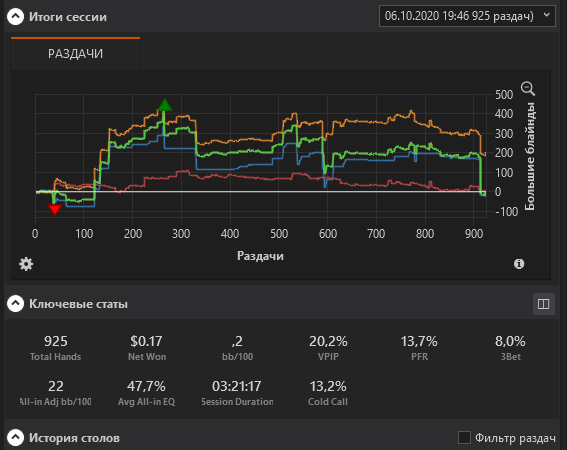567x450 pixels.
Task: Click the Avg All-in EQ 47,7% stat
Action: tap(146, 393)
